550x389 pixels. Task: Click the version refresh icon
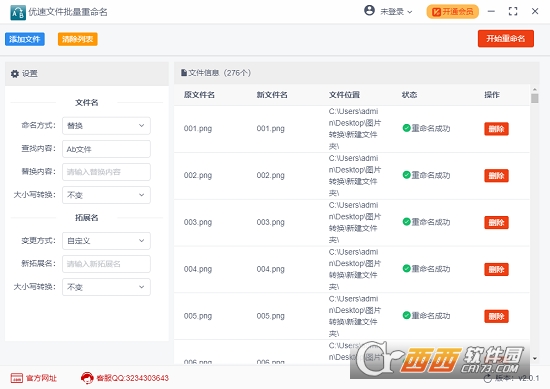click(x=488, y=378)
